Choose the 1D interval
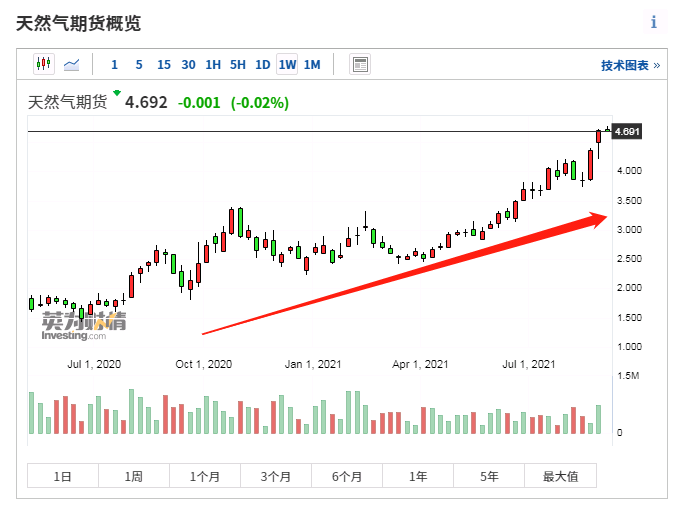This screenshot has height=511, width=681. click(262, 65)
